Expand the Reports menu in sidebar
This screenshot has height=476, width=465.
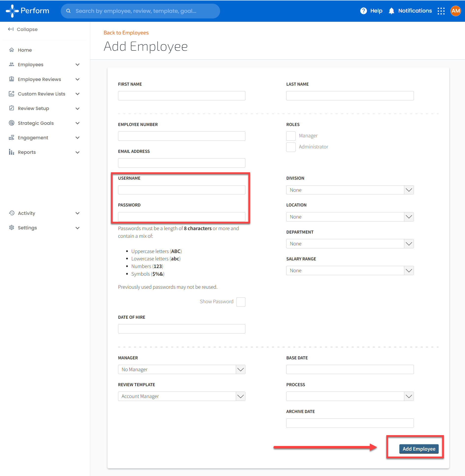(77, 152)
